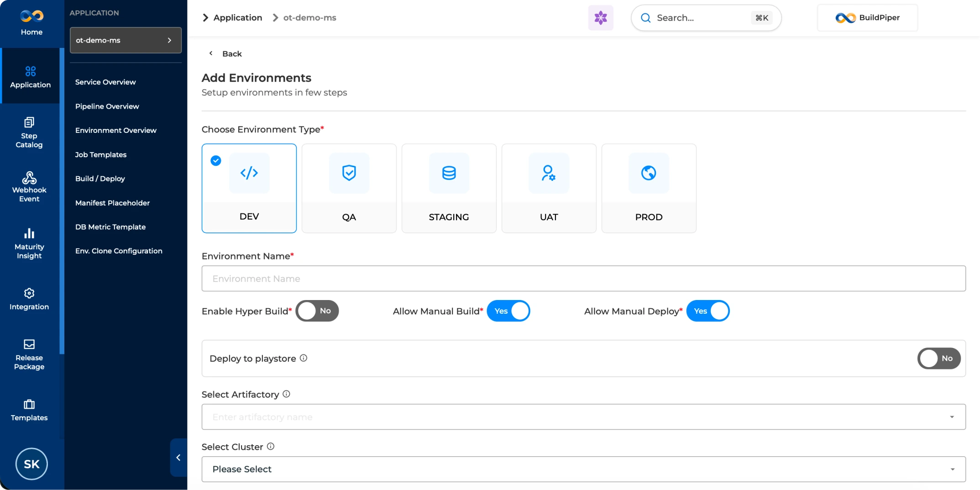The height and width of the screenshot is (490, 980).
Task: Open Build / Deploy menu item
Action: pos(100,179)
